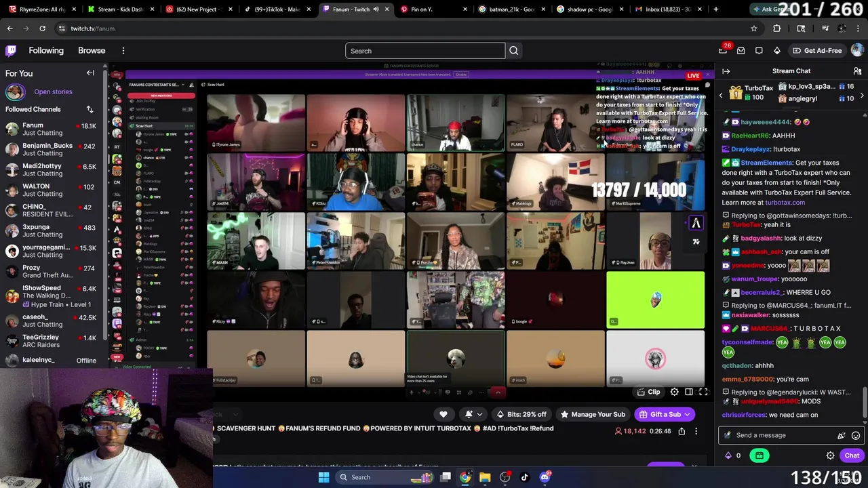
Task: Open a new browser tab
Action: click(x=715, y=9)
